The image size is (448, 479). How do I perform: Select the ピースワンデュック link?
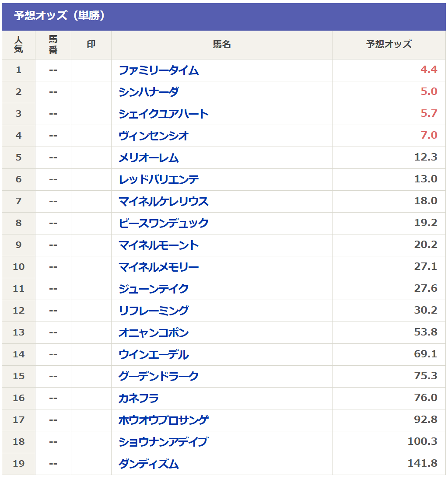click(x=164, y=224)
